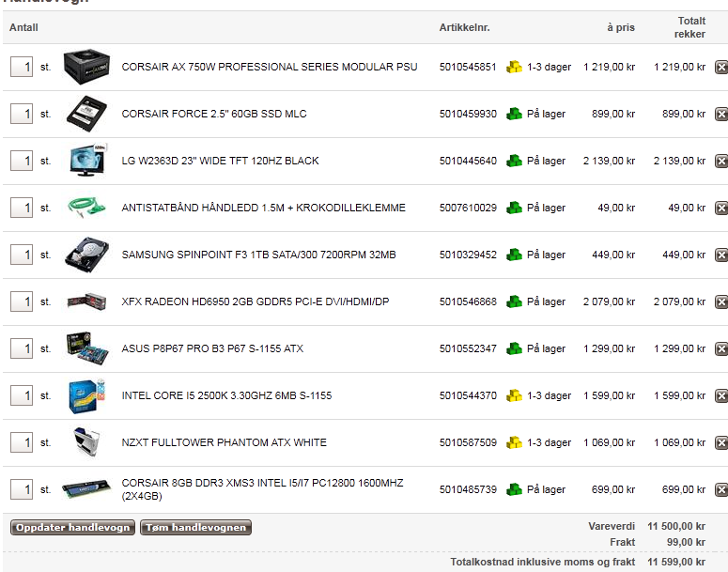Open ANTISTATBÅND HÅNDLEDD 1.5M product link
This screenshot has height=572, width=728.
coord(263,208)
